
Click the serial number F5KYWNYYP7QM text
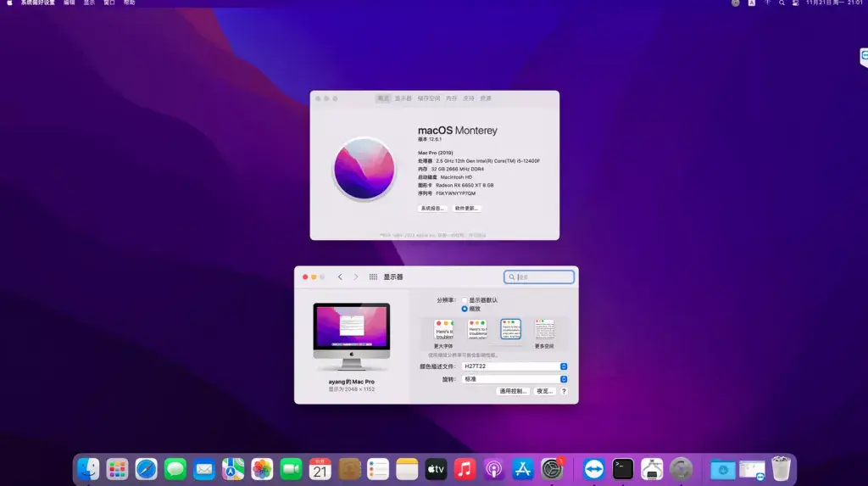click(455, 193)
